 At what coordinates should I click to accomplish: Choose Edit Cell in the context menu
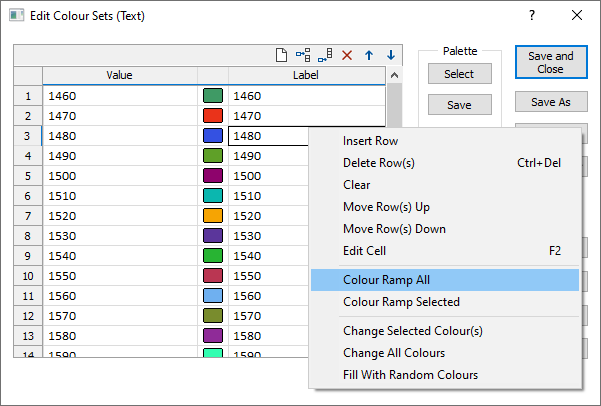coord(445,251)
